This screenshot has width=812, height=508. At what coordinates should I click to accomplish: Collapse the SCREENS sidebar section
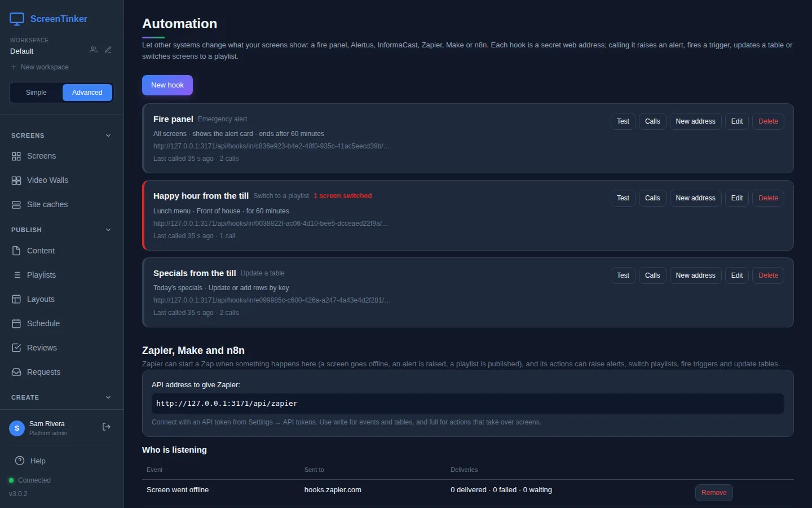point(108,135)
